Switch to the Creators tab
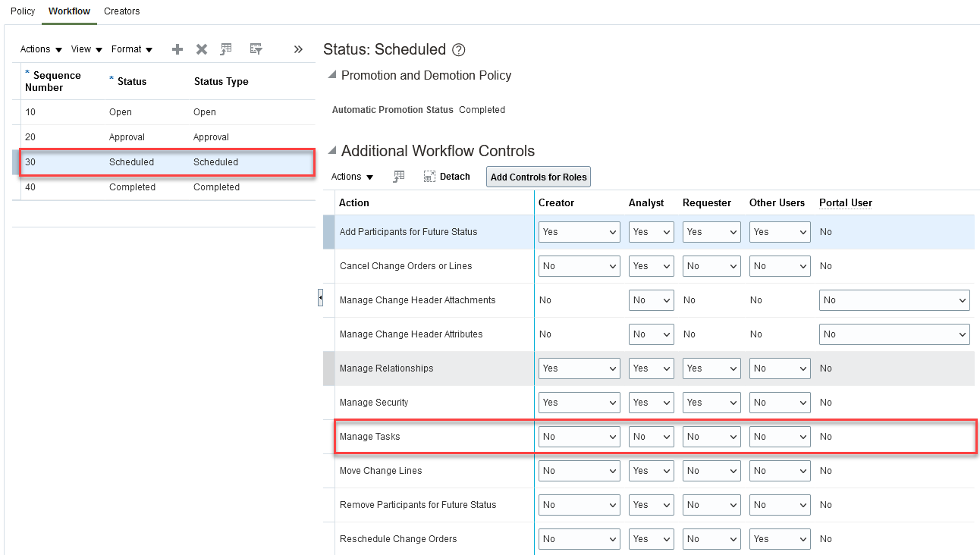980x555 pixels. pyautogui.click(x=121, y=11)
